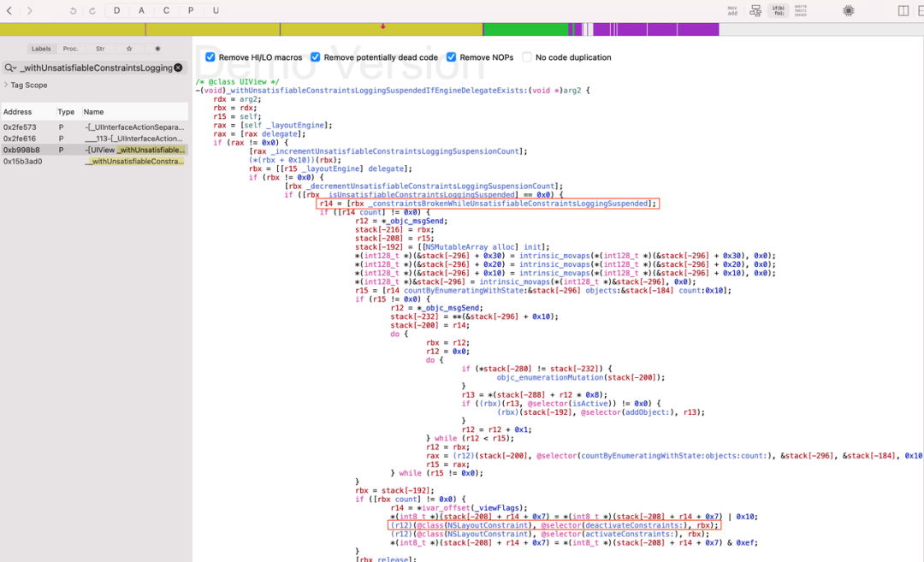Select the label at address 0x2fe616

94,139
